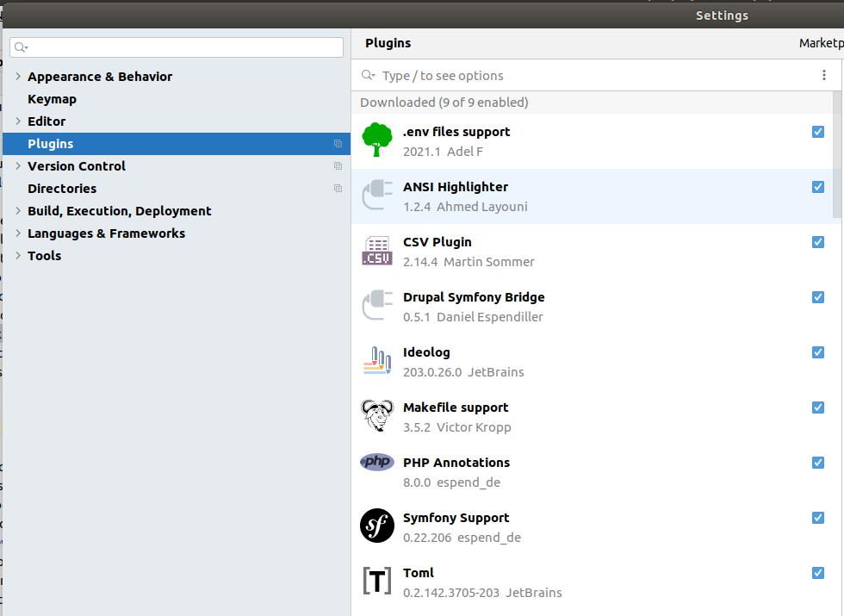Select the Makefile support plugin name

[x=456, y=408]
